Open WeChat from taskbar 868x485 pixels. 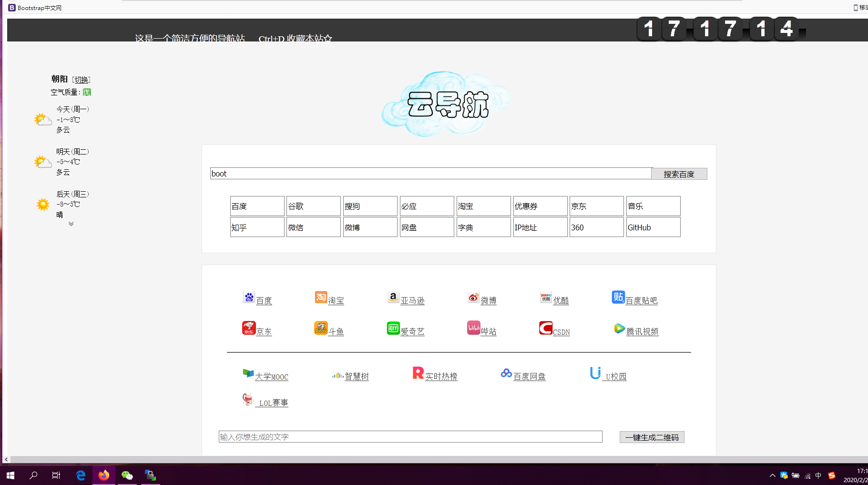coord(127,475)
